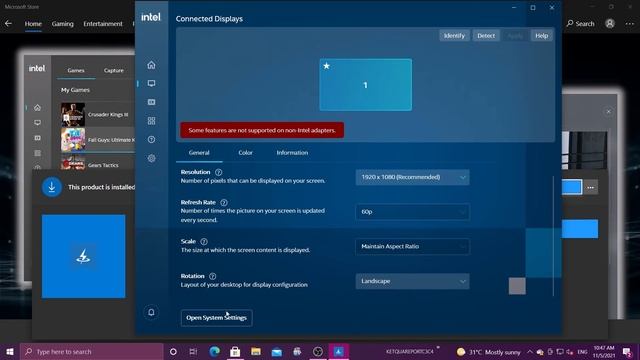Click info icon next to Resolution
This screenshot has width=640, height=360.
click(x=218, y=172)
